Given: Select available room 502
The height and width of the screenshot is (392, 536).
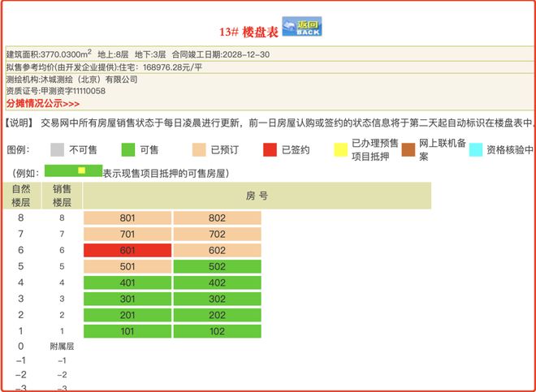Looking at the screenshot, I should tap(217, 266).
